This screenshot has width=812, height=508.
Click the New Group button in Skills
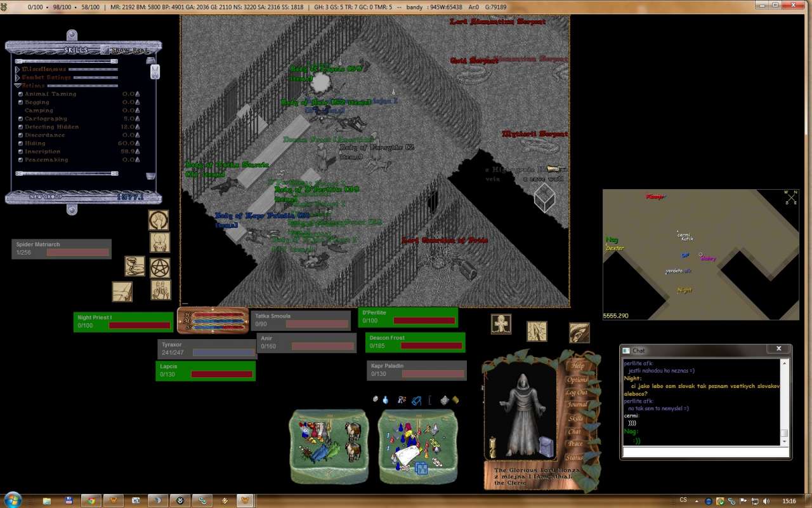[x=44, y=197]
